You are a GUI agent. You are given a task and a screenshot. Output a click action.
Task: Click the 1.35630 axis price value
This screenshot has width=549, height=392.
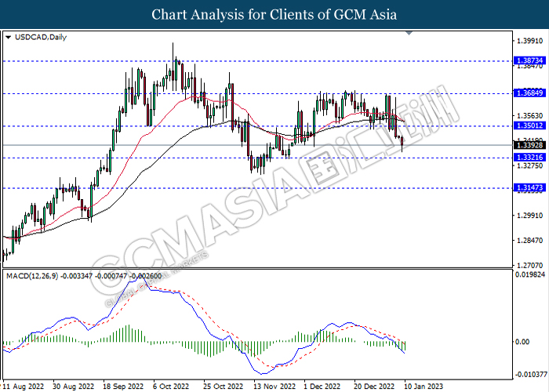529,115
